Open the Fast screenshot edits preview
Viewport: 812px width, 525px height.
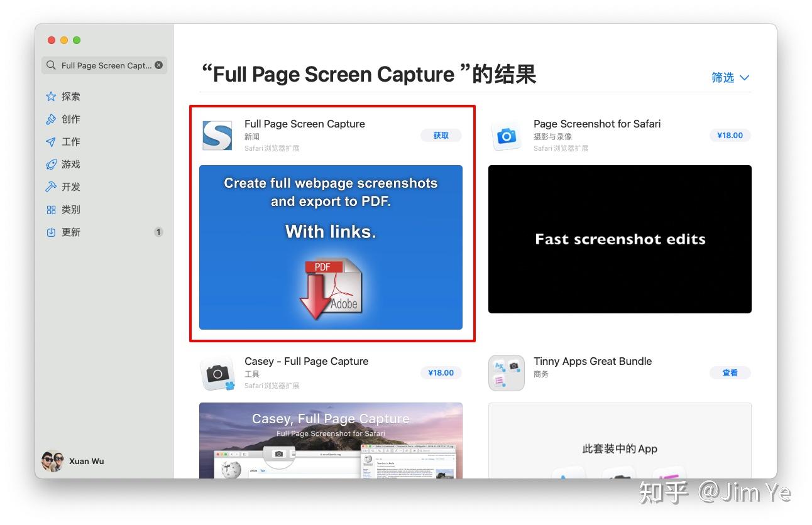[x=620, y=239]
